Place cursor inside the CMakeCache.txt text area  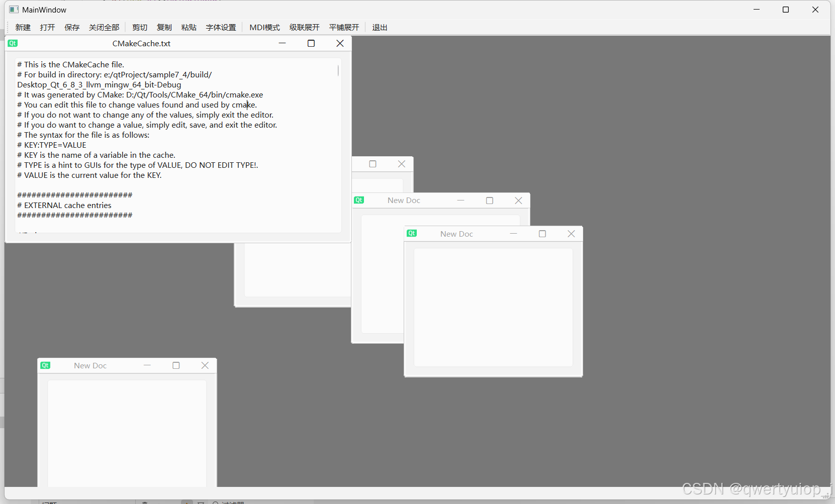click(176, 146)
